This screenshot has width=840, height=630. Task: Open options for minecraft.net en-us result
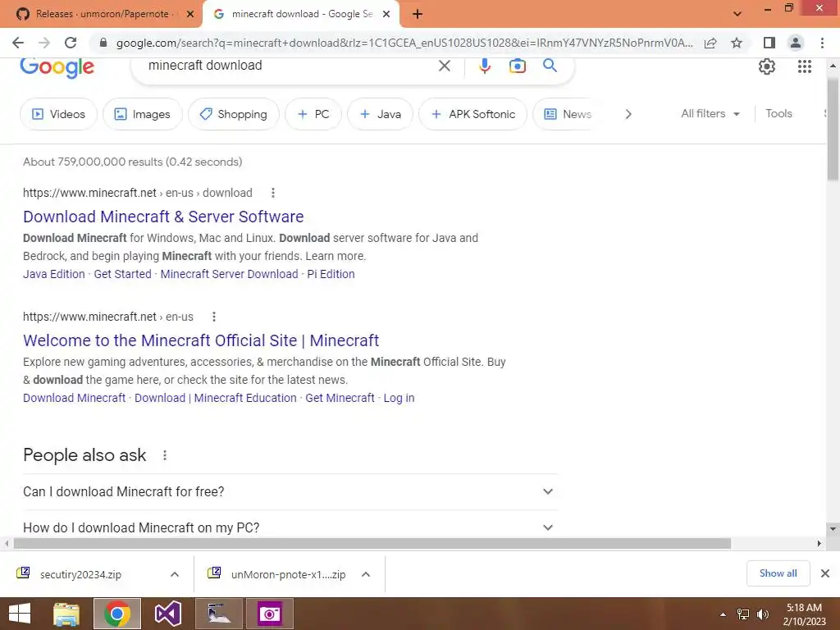click(x=214, y=317)
